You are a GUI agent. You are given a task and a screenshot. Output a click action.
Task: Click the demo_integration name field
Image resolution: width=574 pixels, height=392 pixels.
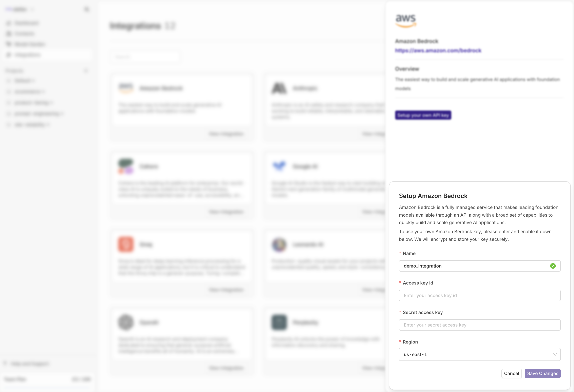coord(480,266)
